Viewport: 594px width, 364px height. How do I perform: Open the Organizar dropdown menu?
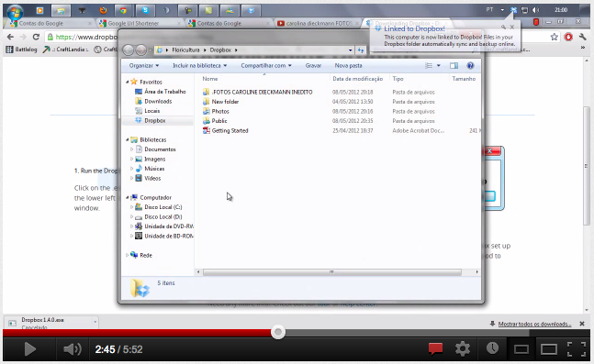point(144,65)
